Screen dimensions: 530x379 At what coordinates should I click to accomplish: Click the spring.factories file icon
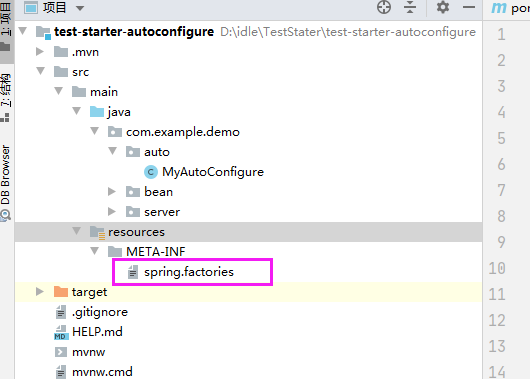(x=133, y=272)
